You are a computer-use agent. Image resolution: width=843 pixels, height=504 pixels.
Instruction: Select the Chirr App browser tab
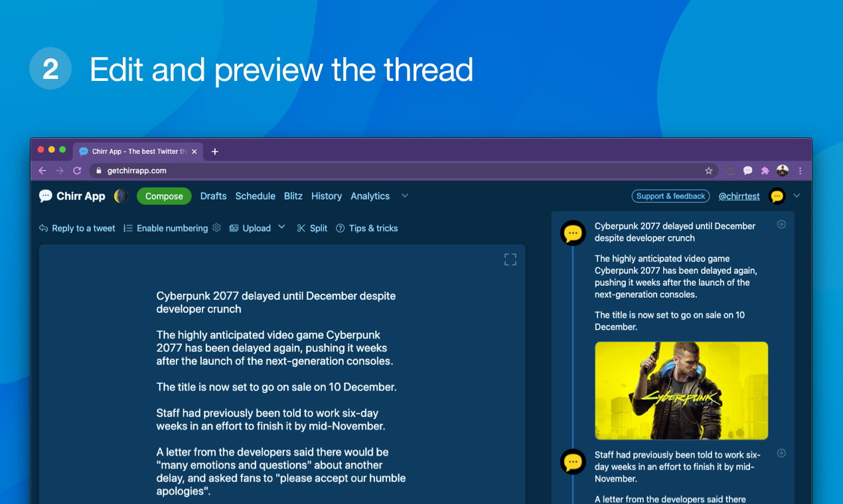coord(136,151)
